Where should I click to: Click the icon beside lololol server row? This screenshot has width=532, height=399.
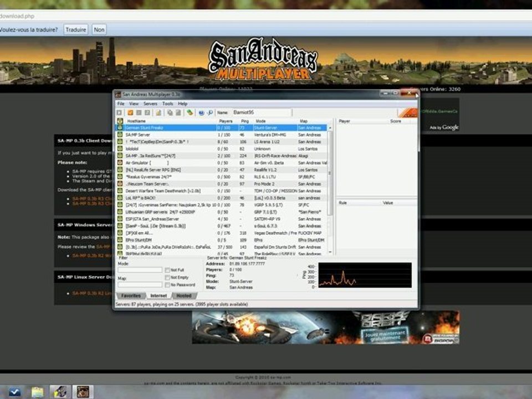pyautogui.click(x=120, y=149)
